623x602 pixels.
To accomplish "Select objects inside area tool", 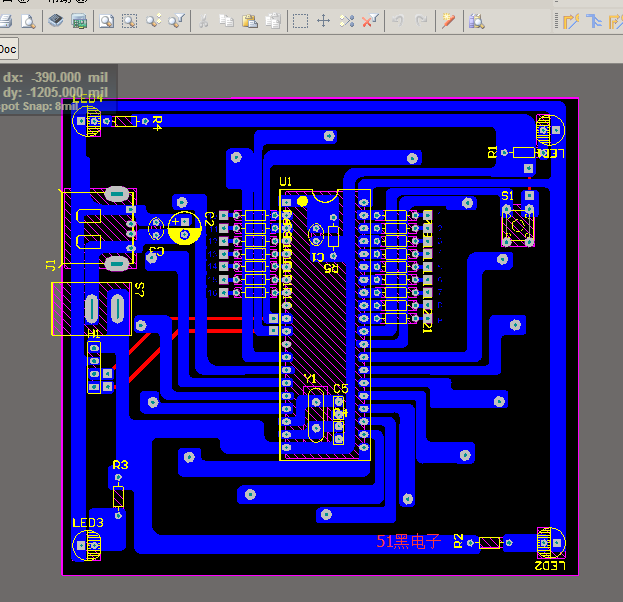I will pyautogui.click(x=300, y=21).
